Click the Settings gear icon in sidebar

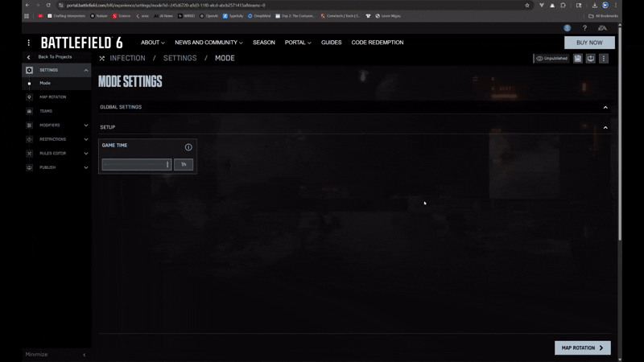click(29, 70)
